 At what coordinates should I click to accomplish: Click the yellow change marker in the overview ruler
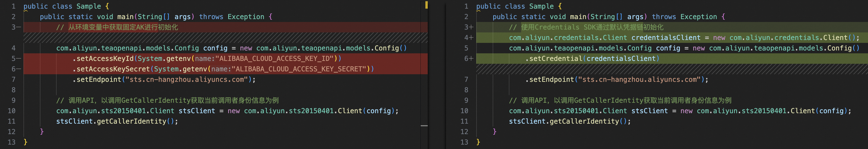click(x=426, y=5)
